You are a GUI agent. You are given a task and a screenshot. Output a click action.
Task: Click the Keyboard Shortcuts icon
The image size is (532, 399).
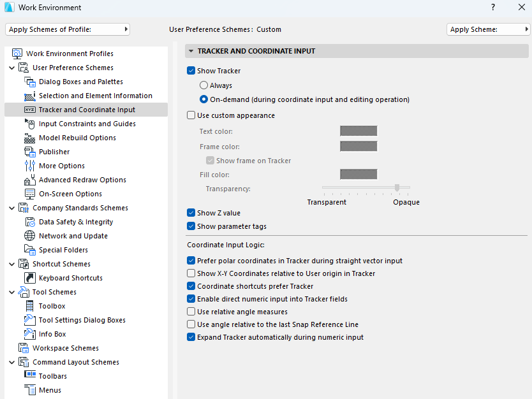pos(29,278)
